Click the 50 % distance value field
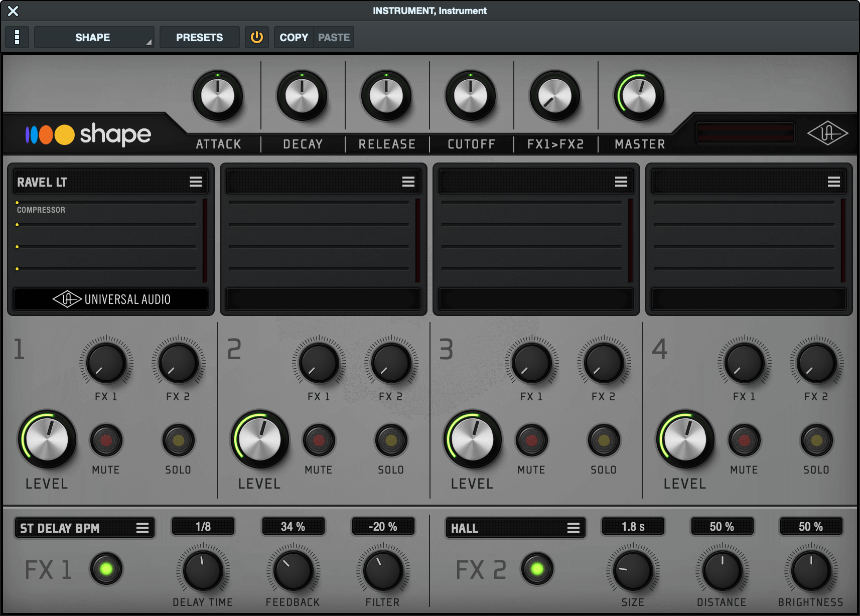 [722, 527]
